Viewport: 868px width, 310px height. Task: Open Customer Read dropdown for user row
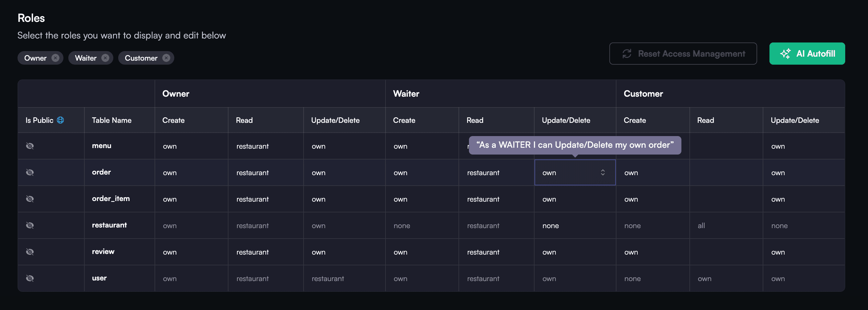[726, 279]
